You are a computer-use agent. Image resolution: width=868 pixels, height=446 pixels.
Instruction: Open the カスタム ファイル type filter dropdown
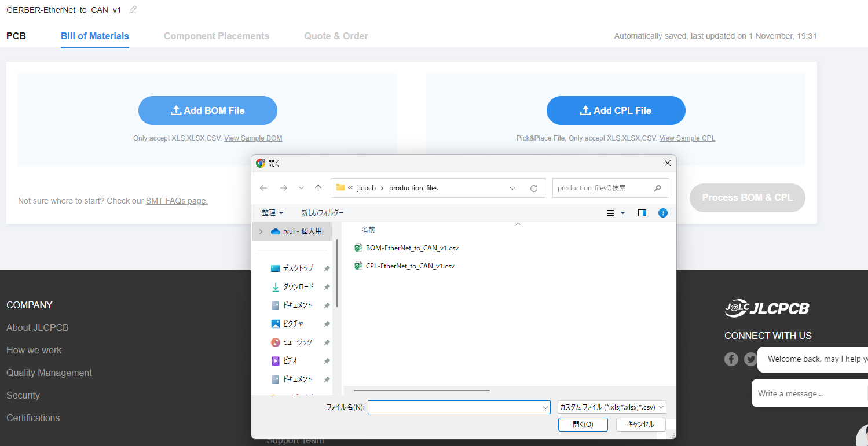point(611,407)
